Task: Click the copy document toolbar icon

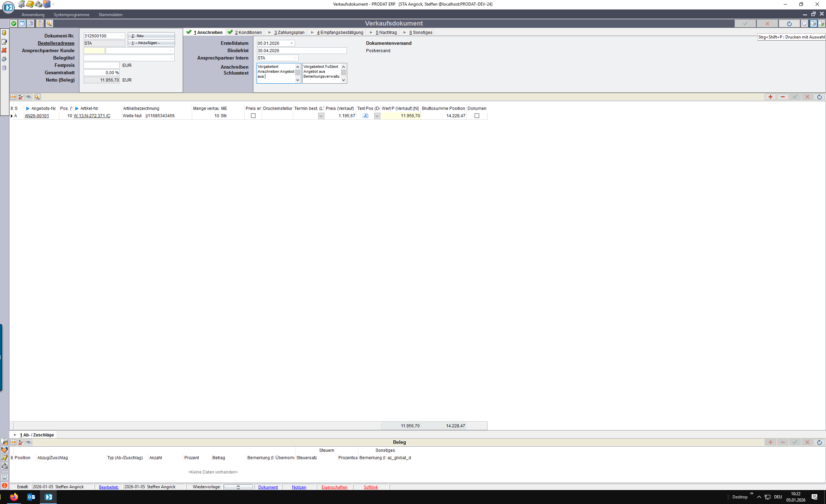Action: (31, 23)
